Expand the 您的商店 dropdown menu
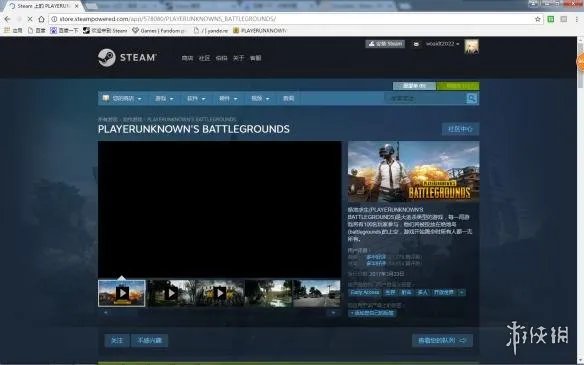Viewport: 584px width, 365px height. [x=122, y=99]
